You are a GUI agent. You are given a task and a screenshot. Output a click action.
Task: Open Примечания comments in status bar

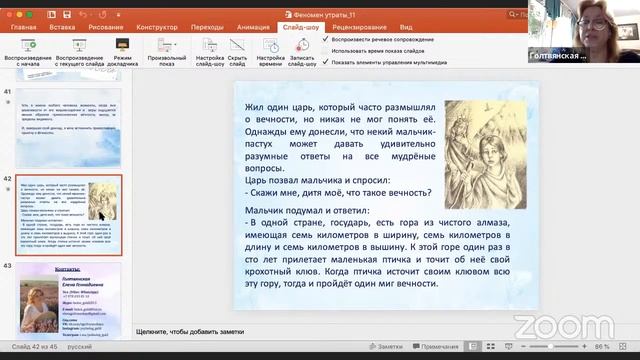pos(436,347)
